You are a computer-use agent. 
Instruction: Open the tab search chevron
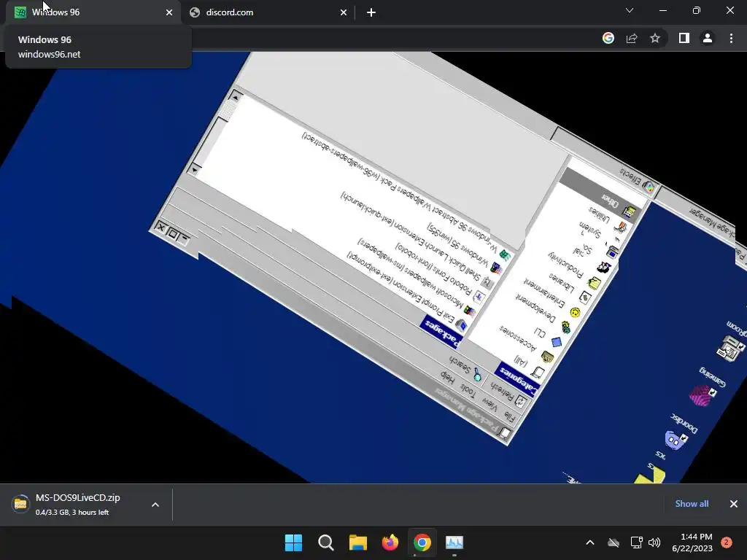tap(630, 10)
